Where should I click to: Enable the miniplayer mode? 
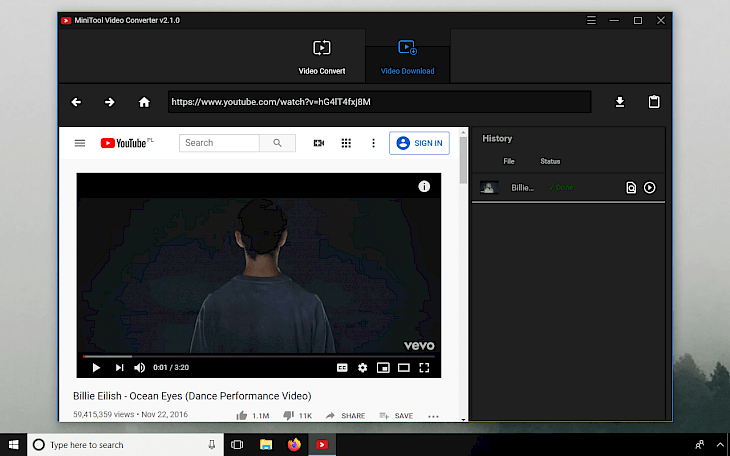383,368
